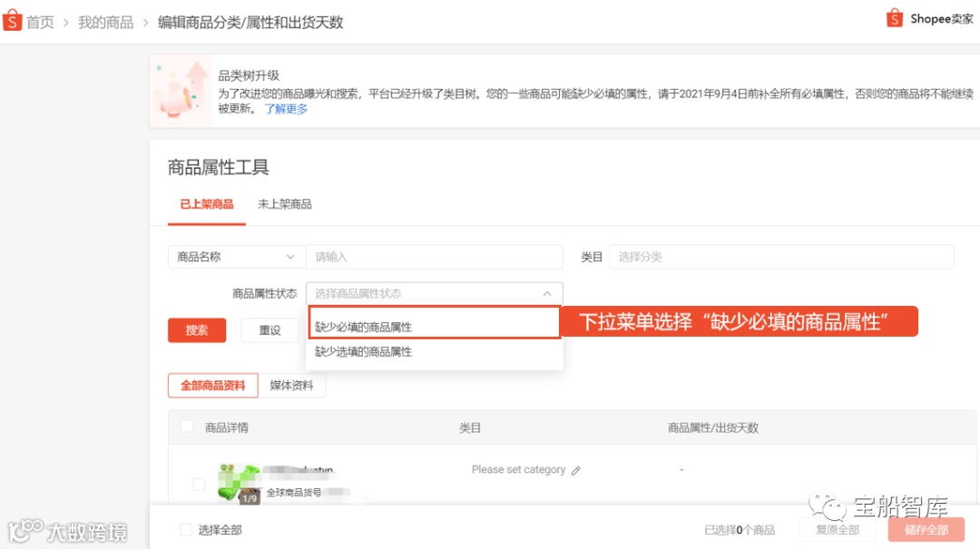Tick the checkbox of the first product row

199,484
